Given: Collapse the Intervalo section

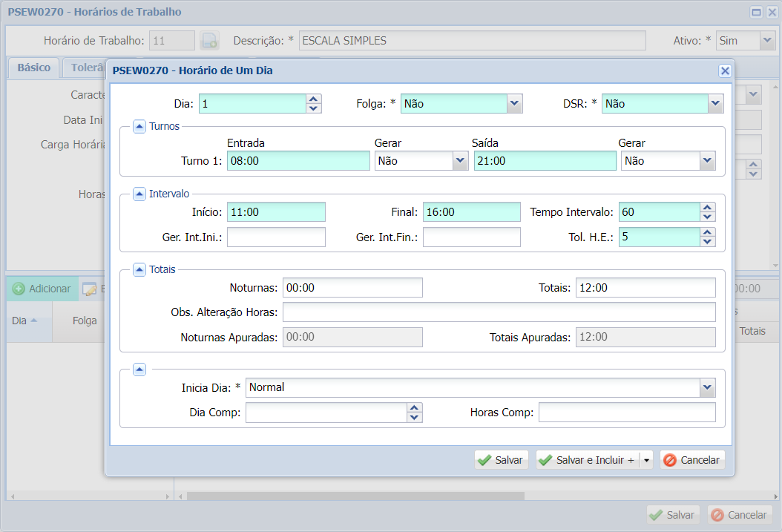Looking at the screenshot, I should [x=139, y=194].
